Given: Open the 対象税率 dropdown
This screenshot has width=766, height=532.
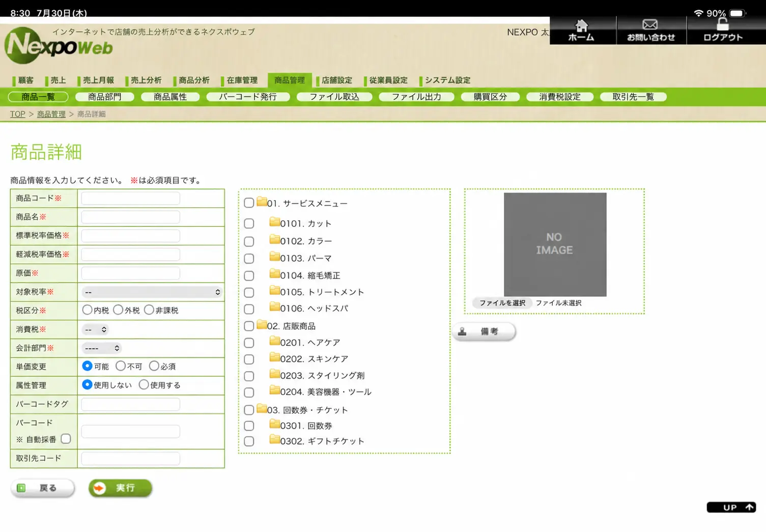Looking at the screenshot, I should coord(152,292).
